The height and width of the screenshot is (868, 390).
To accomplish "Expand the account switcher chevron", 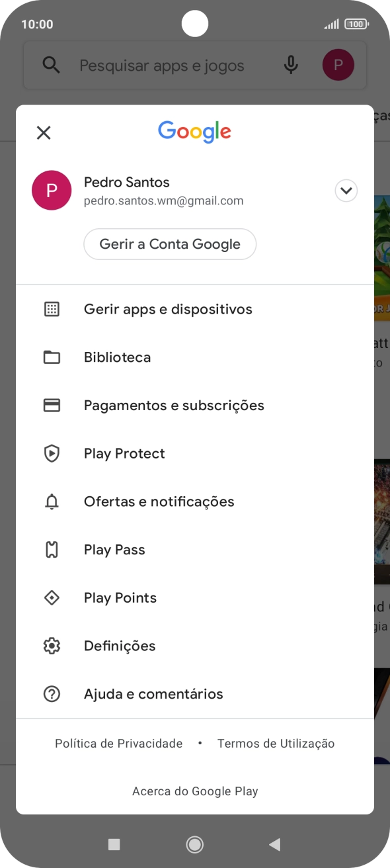I will (346, 190).
